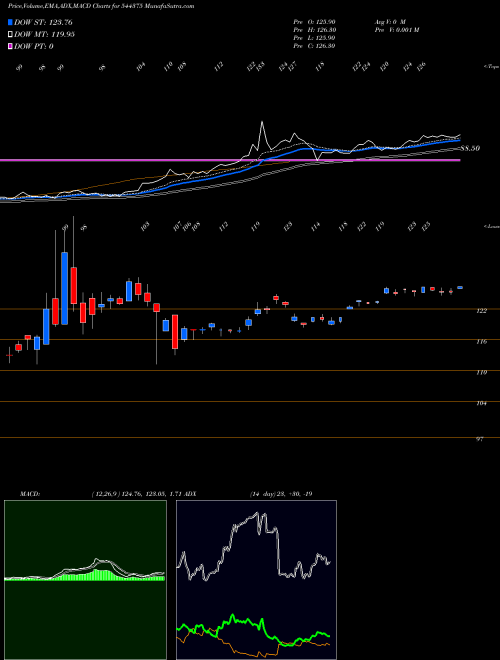Select the 'DOW MT: 119.93' legend label
This screenshot has width=500, height=660.
coord(44,35)
